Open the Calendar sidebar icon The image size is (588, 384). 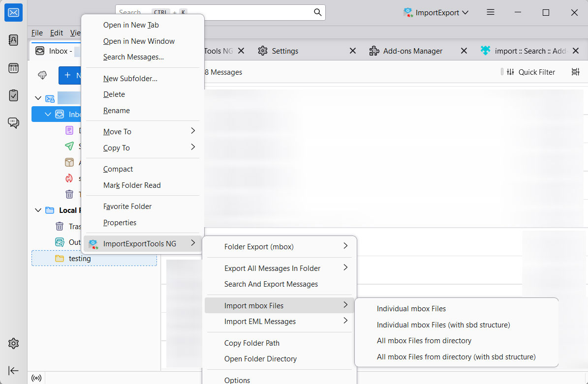(13, 68)
